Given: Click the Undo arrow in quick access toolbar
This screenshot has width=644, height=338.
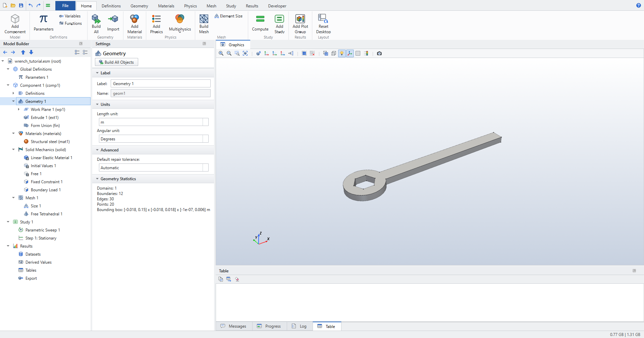Looking at the screenshot, I should (31, 5).
